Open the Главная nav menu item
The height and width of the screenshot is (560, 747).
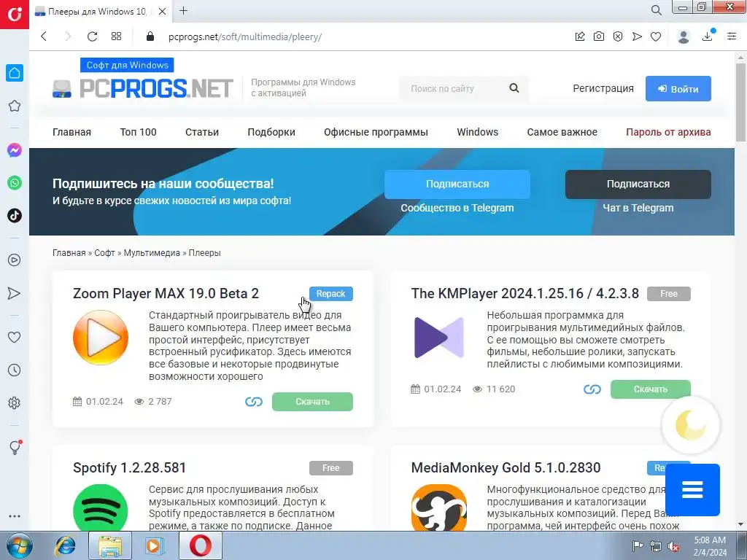(72, 133)
